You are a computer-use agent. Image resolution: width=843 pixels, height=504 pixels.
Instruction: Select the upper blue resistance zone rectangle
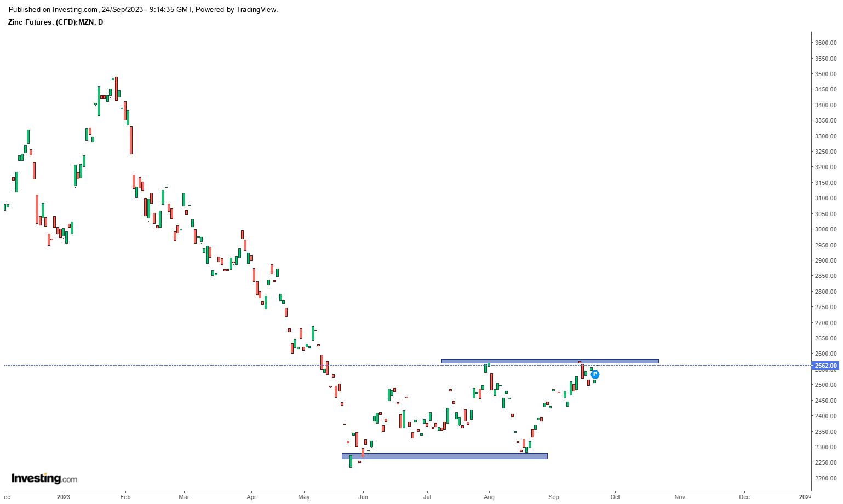click(x=549, y=361)
